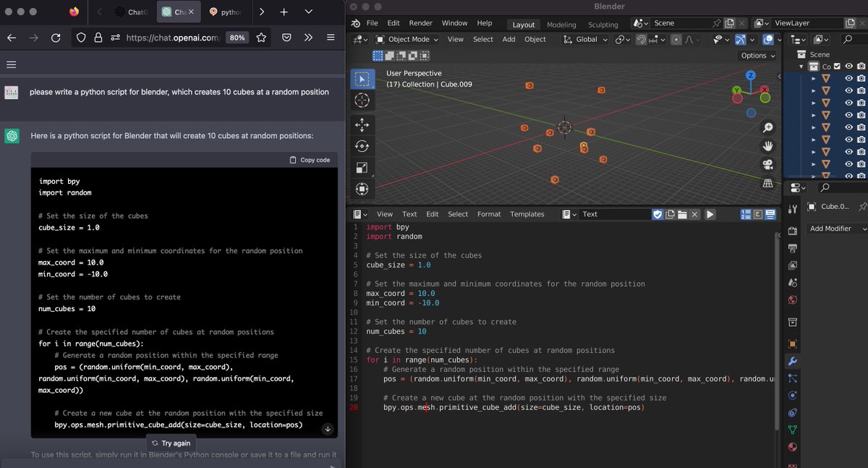
Task: Open the Object Mode dropdown
Action: coord(407,39)
